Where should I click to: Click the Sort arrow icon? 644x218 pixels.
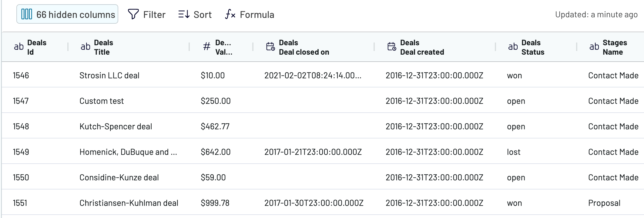(184, 14)
